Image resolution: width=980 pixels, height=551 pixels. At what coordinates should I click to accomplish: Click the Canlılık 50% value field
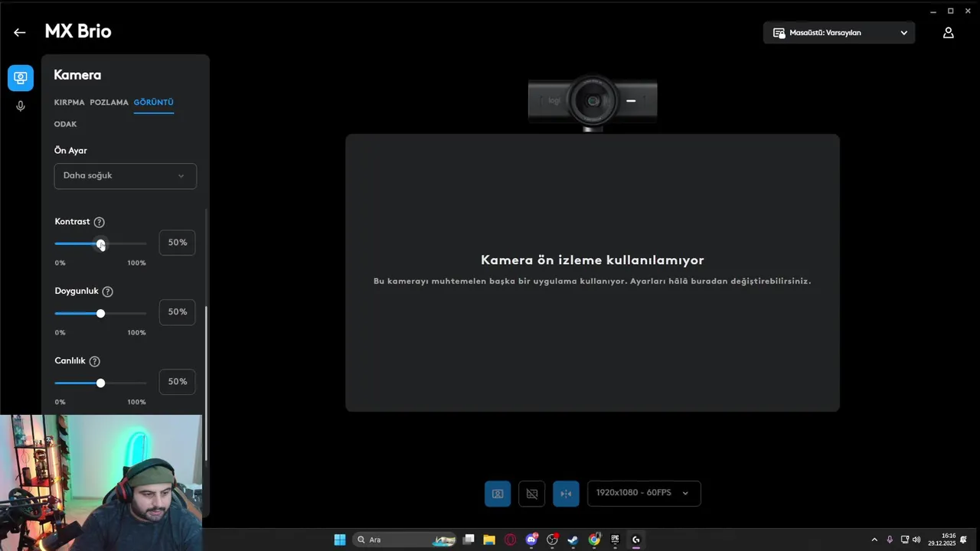click(x=177, y=382)
